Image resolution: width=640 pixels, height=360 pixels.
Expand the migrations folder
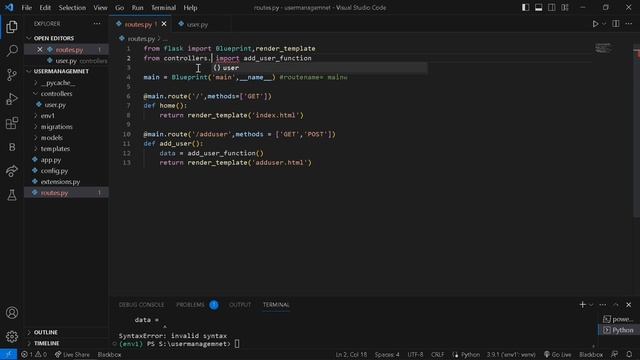(x=56, y=127)
